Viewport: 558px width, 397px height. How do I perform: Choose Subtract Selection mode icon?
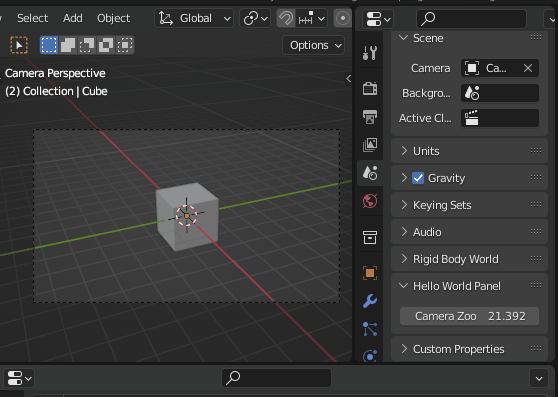pyautogui.click(x=87, y=45)
